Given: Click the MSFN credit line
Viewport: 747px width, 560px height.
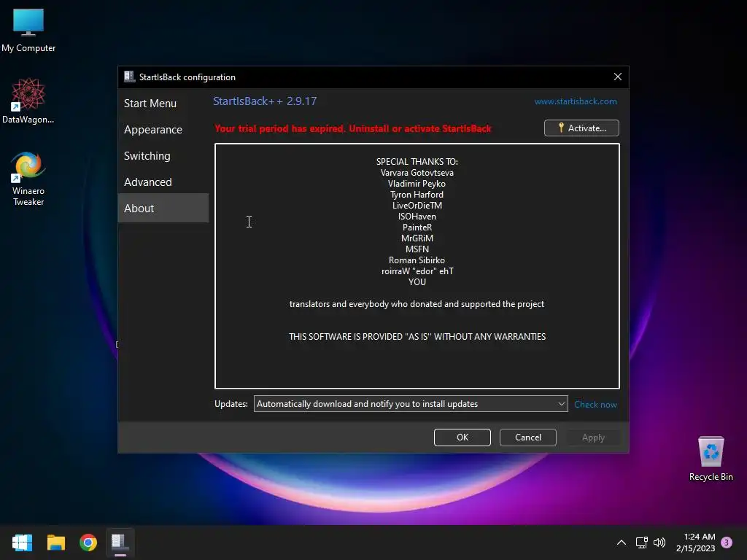Looking at the screenshot, I should click(x=417, y=249).
